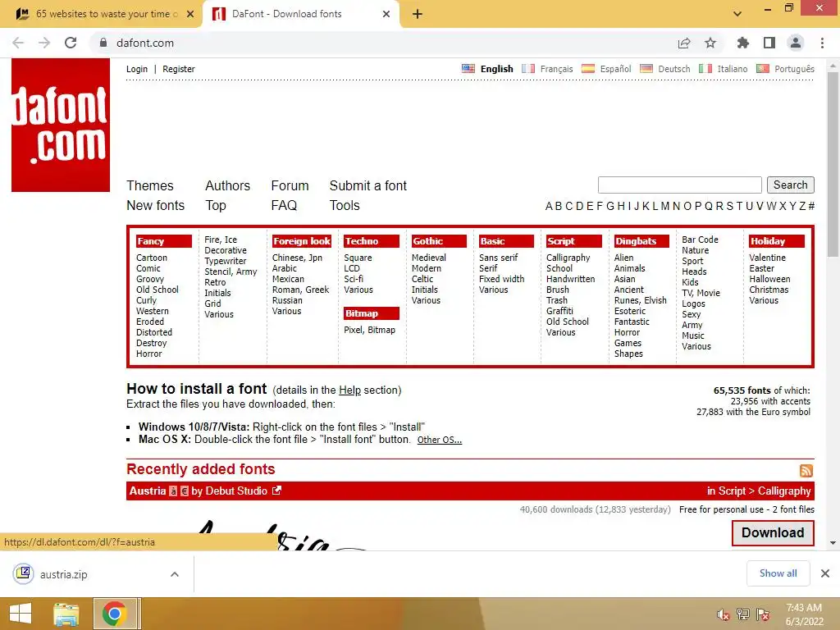Viewport: 840px width, 630px height.
Task: Open the Calligraphy category under Script
Action: (568, 258)
